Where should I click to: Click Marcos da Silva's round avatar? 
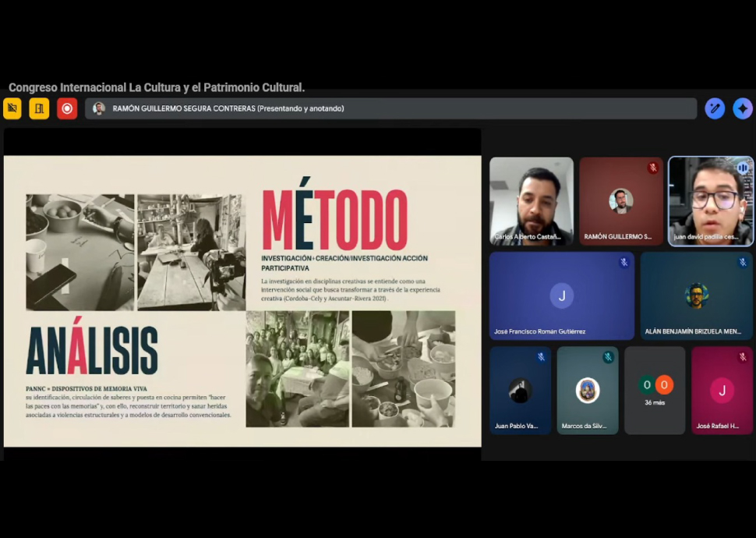588,390
